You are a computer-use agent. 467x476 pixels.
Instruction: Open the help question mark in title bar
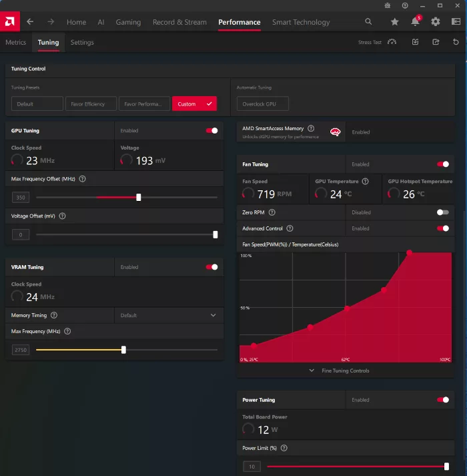[405, 5]
